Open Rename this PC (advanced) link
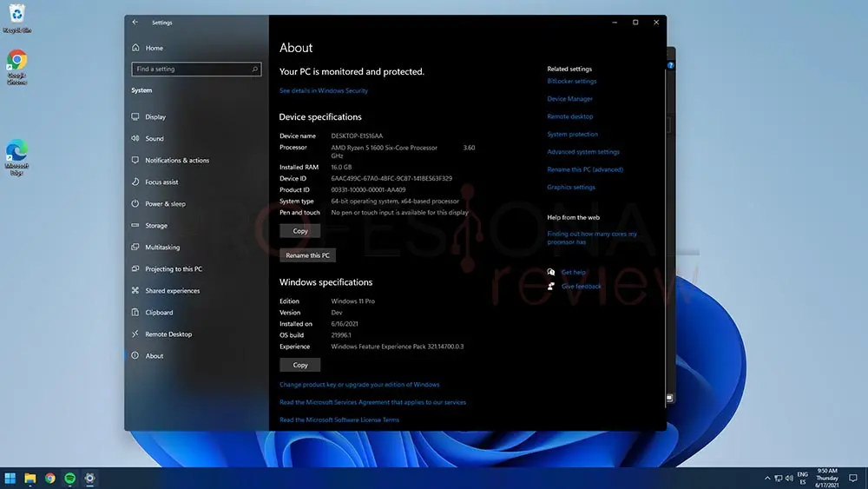Image resolution: width=868 pixels, height=489 pixels. click(x=585, y=169)
